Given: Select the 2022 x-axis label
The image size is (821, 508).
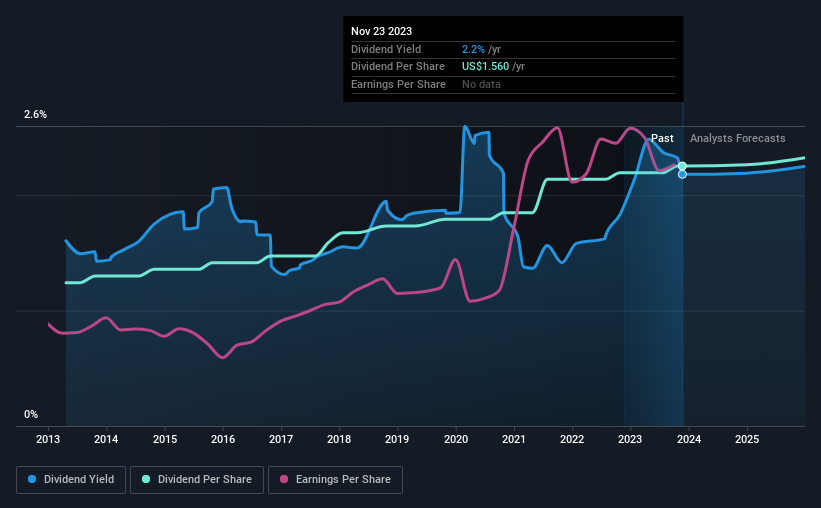Looking at the screenshot, I should click(572, 439).
